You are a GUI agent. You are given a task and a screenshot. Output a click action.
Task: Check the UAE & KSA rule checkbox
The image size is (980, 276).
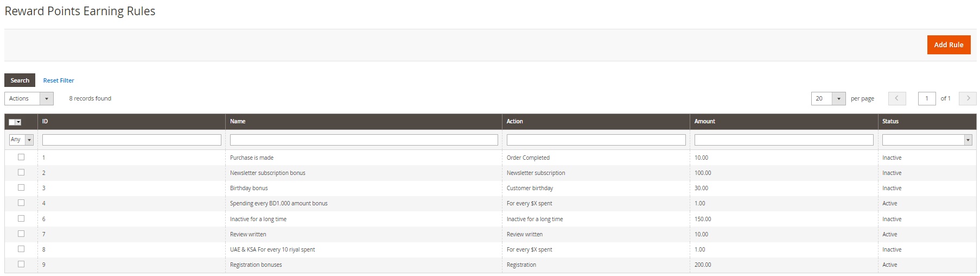21,249
